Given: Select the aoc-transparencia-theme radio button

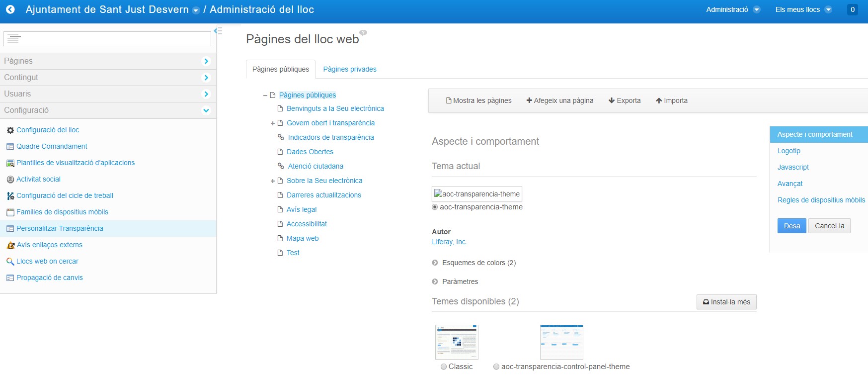Looking at the screenshot, I should click(435, 207).
